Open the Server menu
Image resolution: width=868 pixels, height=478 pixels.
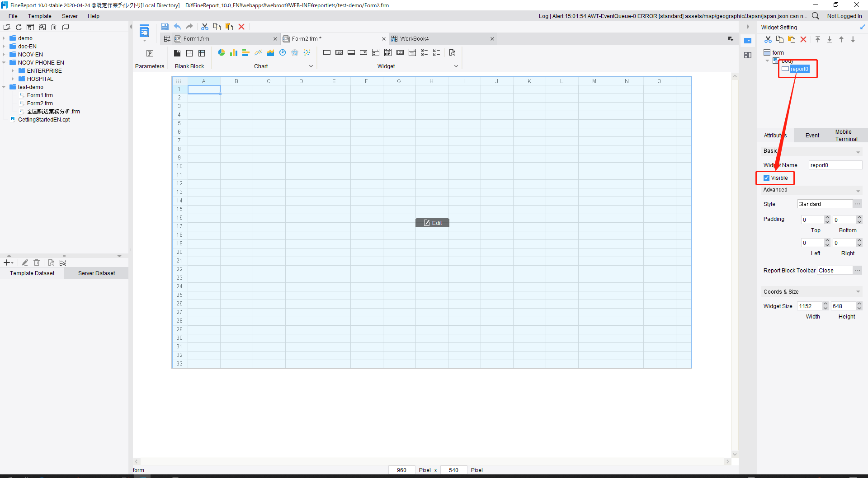[x=70, y=16]
